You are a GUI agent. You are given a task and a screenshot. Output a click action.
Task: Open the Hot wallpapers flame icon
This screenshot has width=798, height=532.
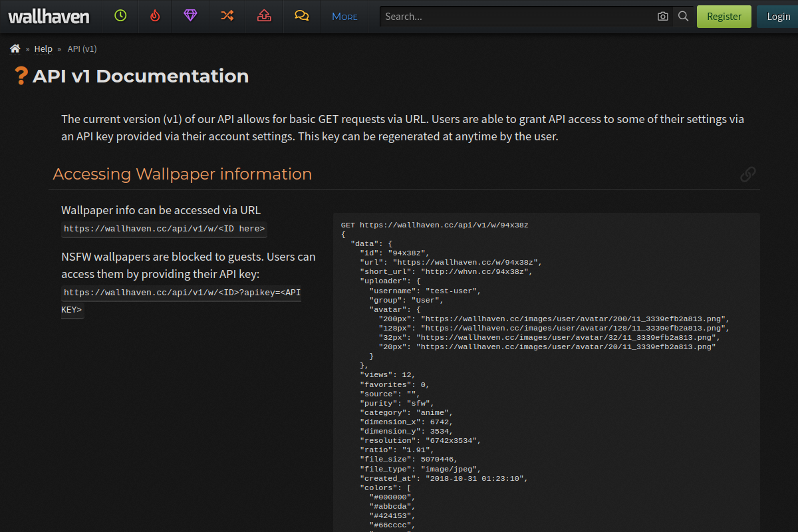pos(155,16)
